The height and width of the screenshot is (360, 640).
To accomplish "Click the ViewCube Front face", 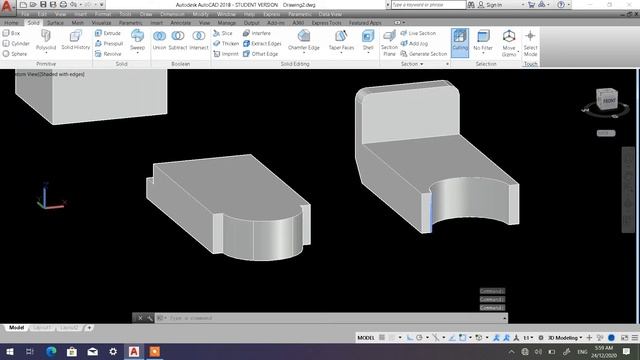I will 609,101.
